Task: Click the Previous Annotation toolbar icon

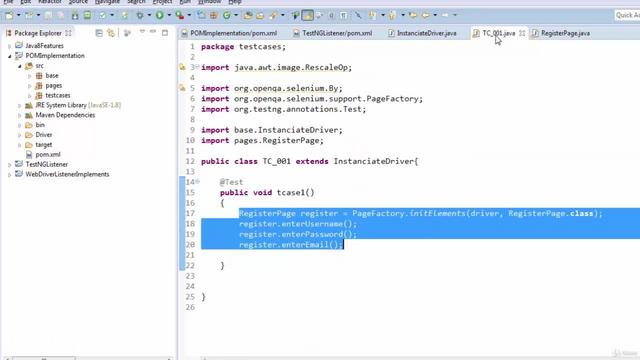Action: point(392,16)
